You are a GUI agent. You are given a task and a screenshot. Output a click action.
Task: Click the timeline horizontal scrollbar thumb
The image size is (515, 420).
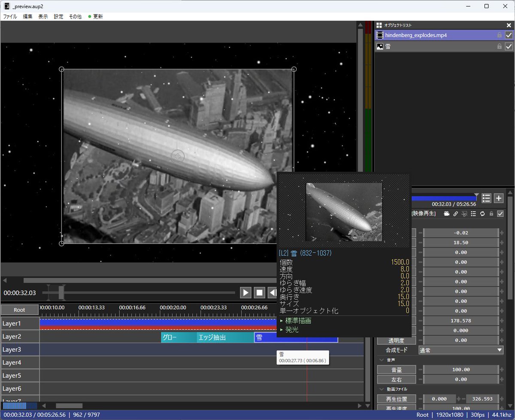69,406
